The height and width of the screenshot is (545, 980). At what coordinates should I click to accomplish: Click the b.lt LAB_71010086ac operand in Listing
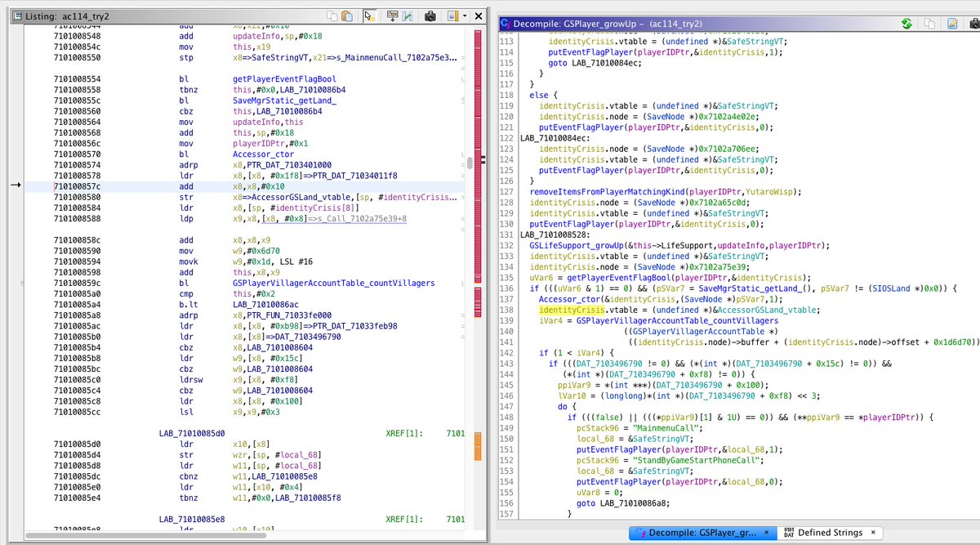(x=265, y=304)
